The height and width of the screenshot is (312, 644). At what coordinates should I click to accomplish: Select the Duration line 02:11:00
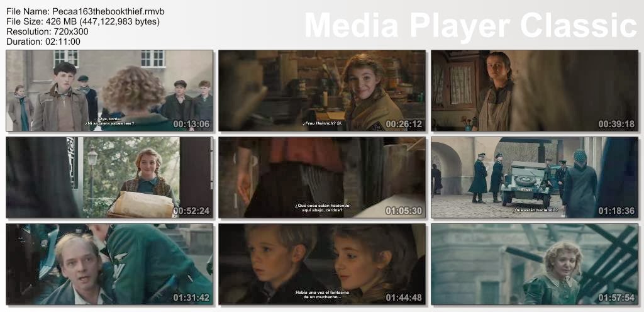coord(43,42)
